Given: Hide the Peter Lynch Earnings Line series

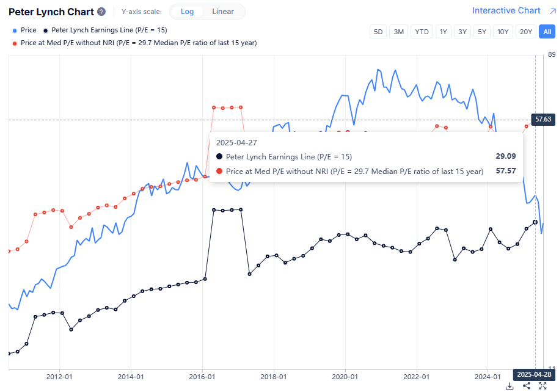Looking at the screenshot, I should pos(105,30).
